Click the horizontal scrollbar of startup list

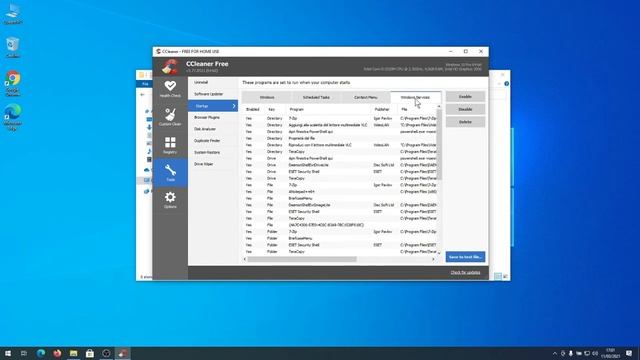click(x=302, y=259)
